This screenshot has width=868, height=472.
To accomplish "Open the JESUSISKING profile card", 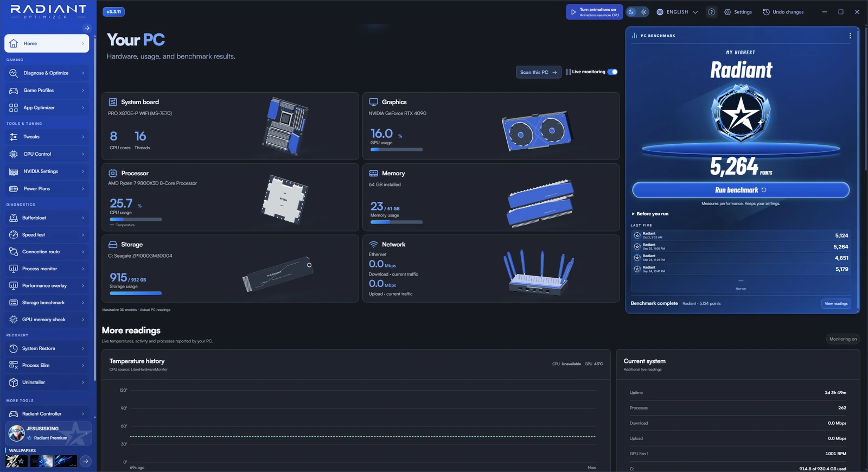I will pos(48,433).
